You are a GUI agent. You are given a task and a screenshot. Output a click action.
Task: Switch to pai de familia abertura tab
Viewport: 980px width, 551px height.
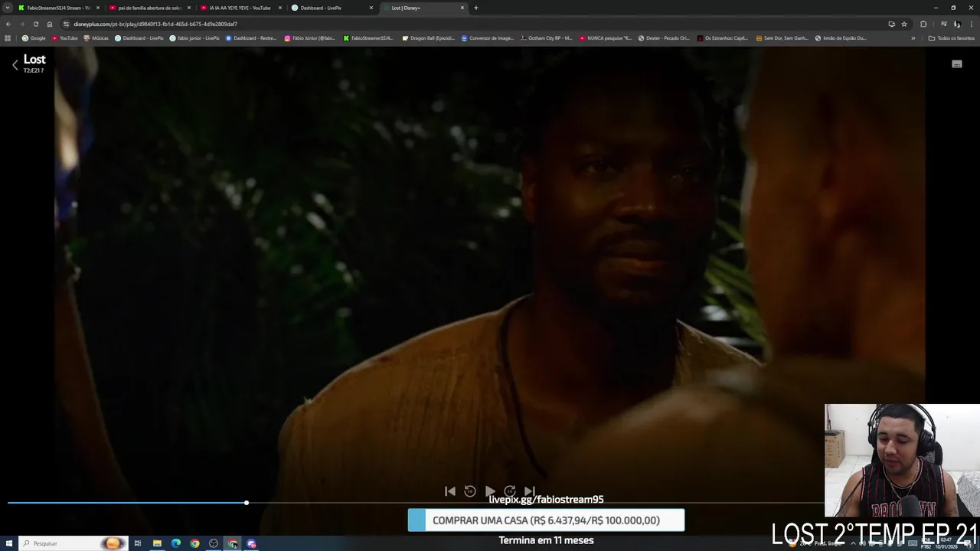click(x=149, y=8)
